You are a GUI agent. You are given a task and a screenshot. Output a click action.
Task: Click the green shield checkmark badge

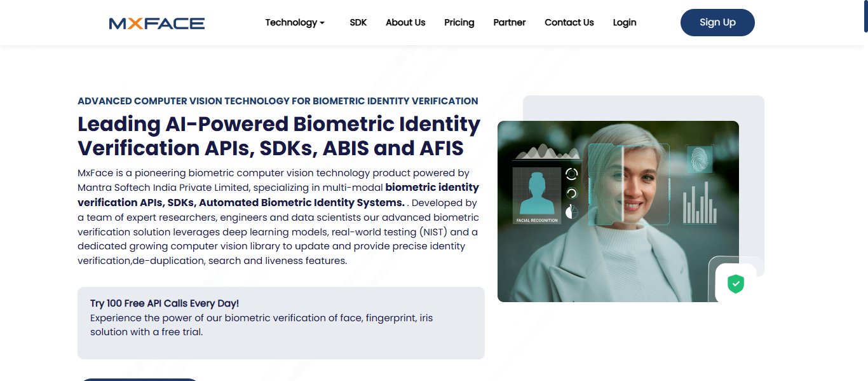point(735,284)
